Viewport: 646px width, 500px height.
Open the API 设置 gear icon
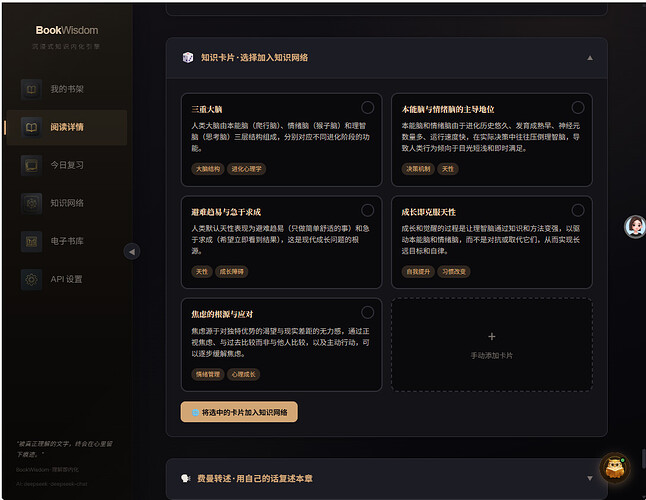pos(31,279)
